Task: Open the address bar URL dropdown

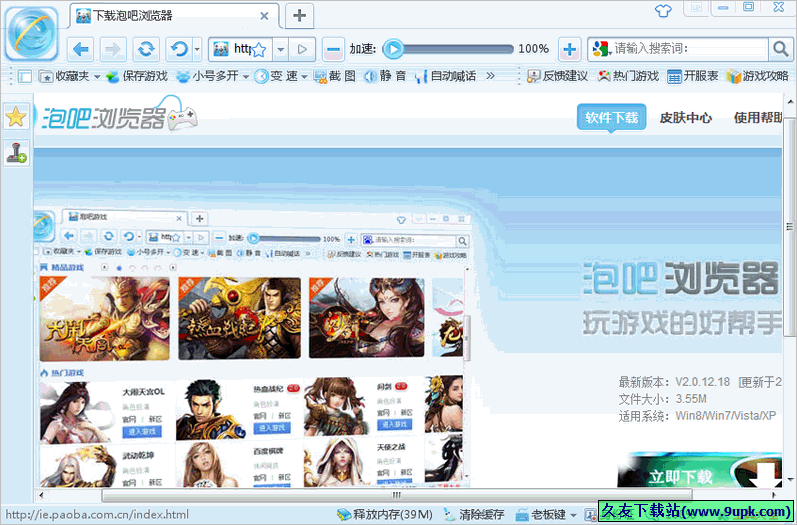Action: point(281,49)
